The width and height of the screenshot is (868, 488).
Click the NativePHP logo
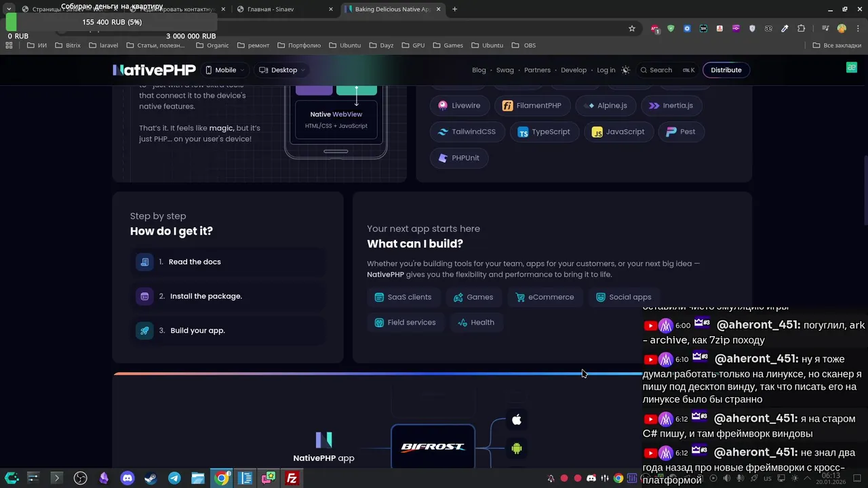tap(154, 70)
